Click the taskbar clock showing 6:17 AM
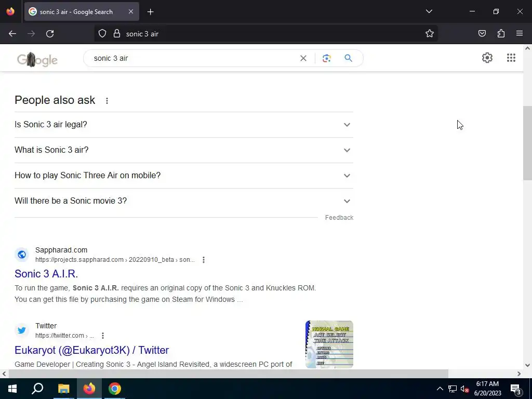This screenshot has width=532, height=399. point(487,389)
